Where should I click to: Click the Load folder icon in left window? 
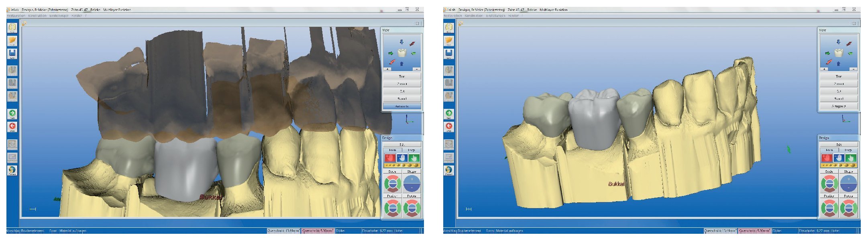click(x=12, y=41)
